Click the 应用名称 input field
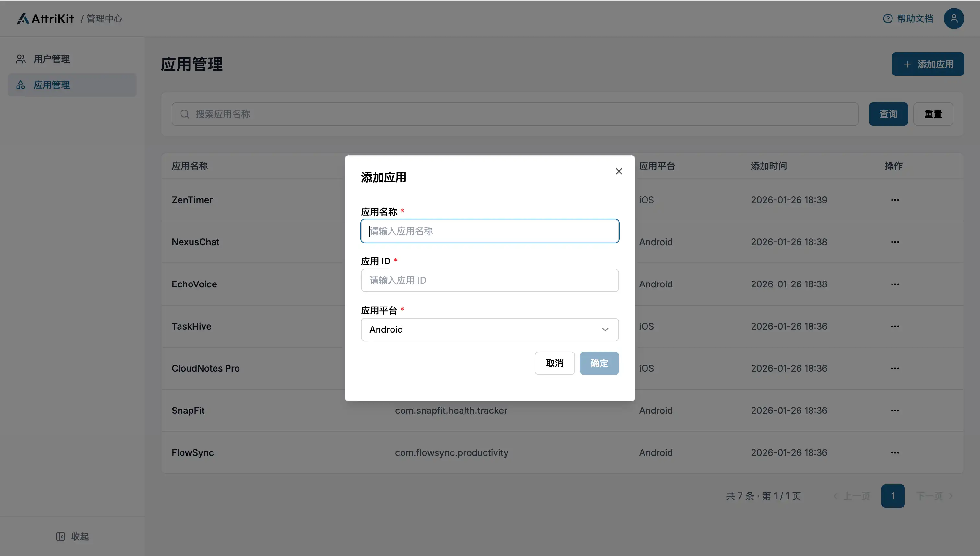The height and width of the screenshot is (556, 980). click(x=490, y=231)
